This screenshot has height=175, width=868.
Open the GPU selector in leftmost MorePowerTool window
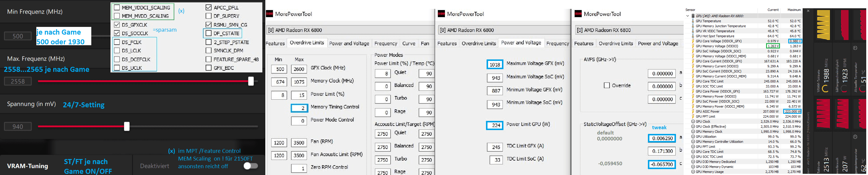pos(350,30)
